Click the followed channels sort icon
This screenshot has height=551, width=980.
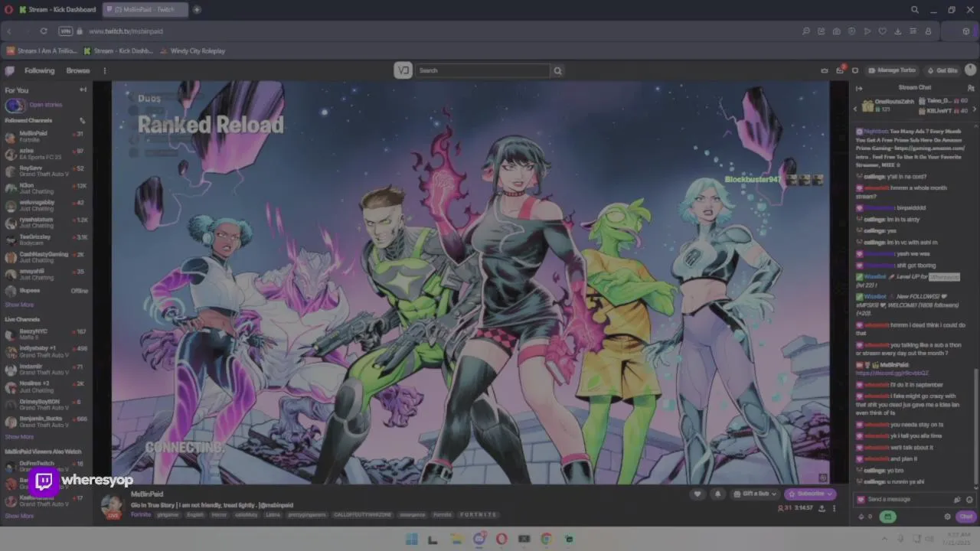pos(83,120)
